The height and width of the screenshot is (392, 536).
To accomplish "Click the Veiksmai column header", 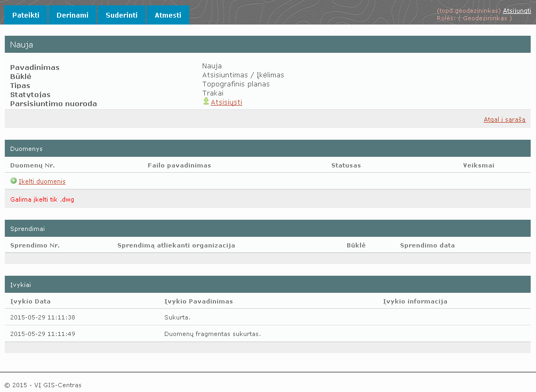I will click(x=478, y=165).
